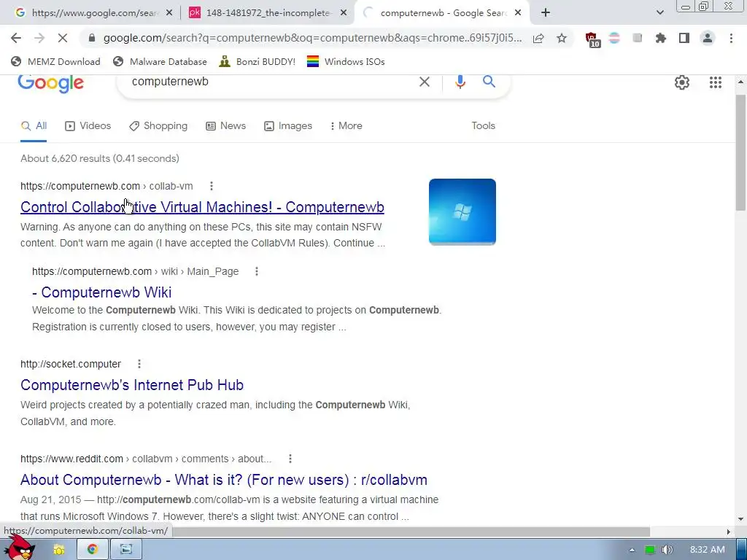Open the Chrome profile avatar
The image size is (747, 560).
pos(708,38)
